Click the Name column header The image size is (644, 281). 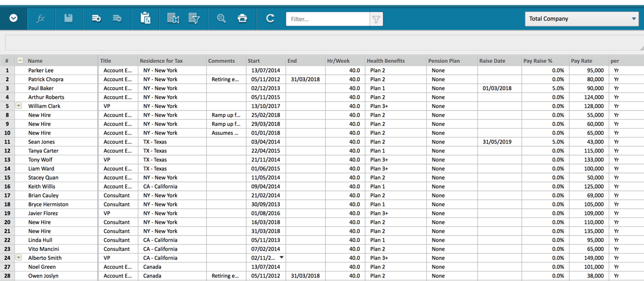click(x=35, y=61)
